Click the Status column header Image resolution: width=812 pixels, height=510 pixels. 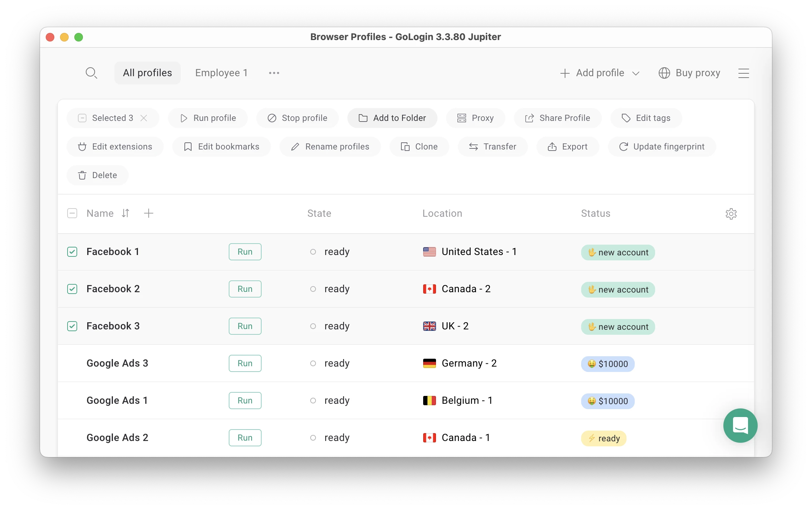pyautogui.click(x=596, y=214)
